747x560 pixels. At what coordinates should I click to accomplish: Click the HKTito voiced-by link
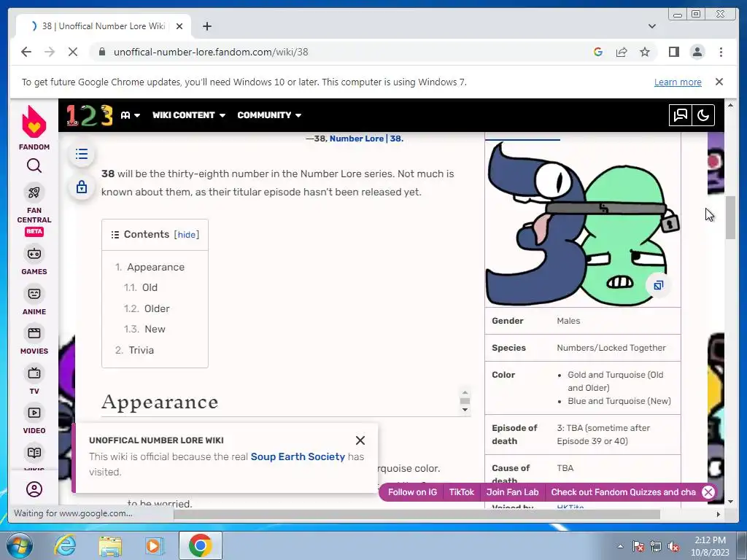[x=570, y=507]
